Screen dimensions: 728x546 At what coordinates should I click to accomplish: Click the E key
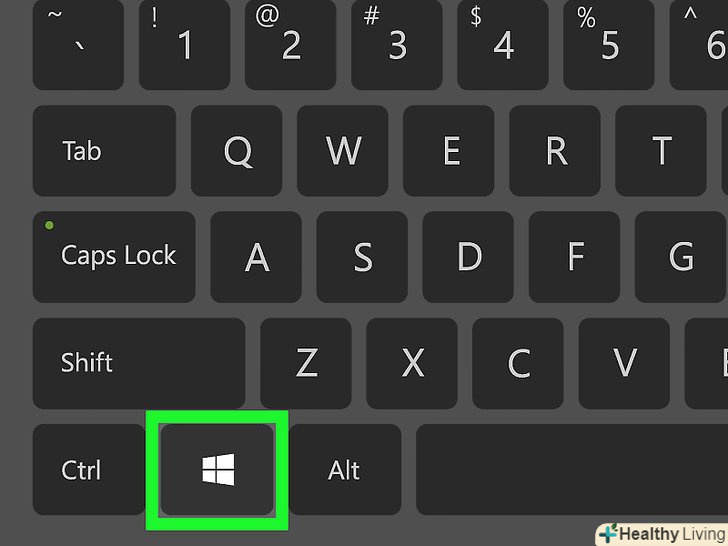(449, 150)
